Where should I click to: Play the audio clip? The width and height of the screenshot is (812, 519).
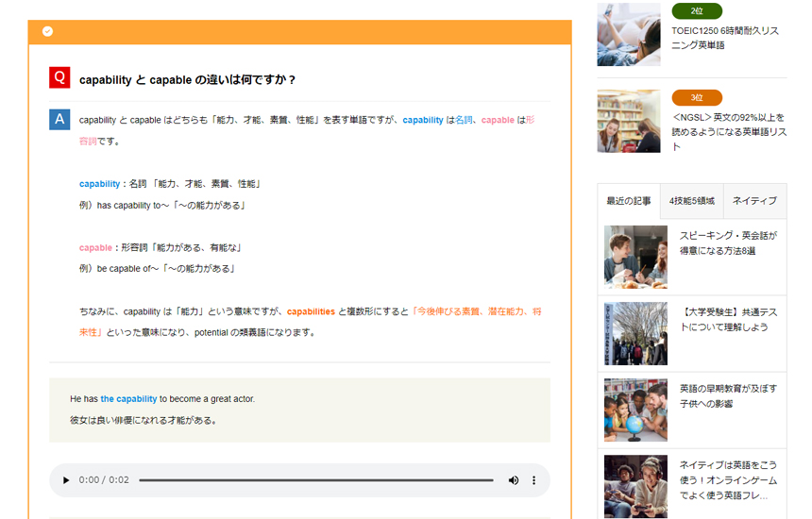click(66, 480)
